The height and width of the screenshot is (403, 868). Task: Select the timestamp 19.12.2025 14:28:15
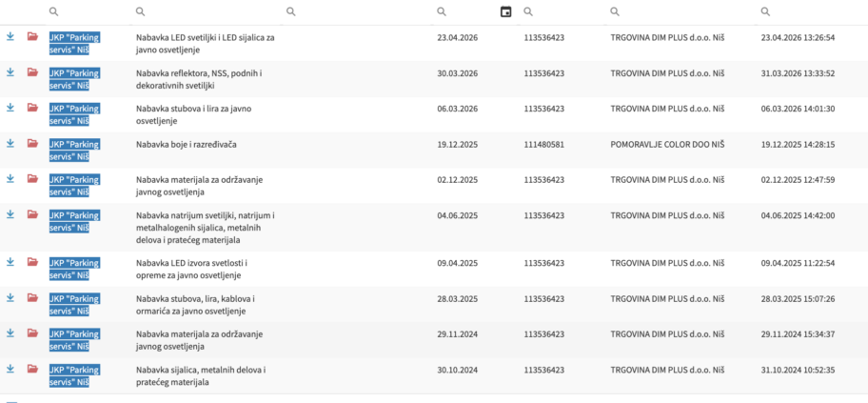798,145
